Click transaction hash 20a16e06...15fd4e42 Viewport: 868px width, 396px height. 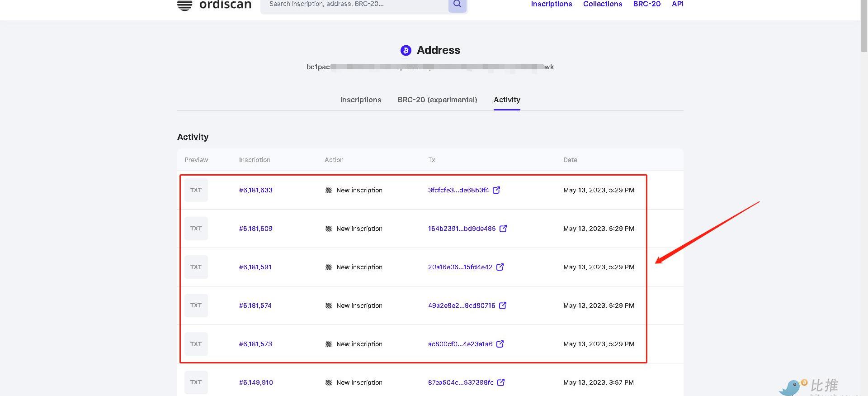pos(460,267)
